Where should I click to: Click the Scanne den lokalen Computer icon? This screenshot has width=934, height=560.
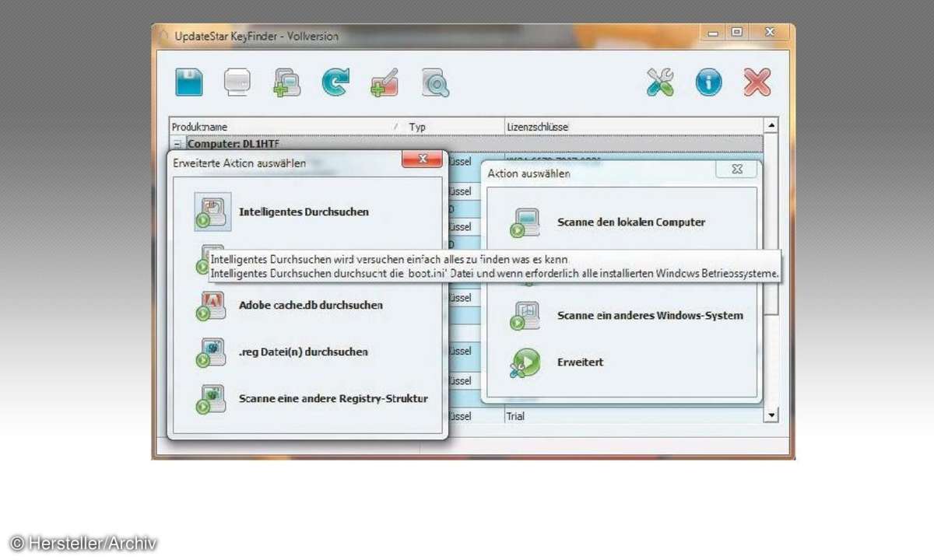coord(525,222)
